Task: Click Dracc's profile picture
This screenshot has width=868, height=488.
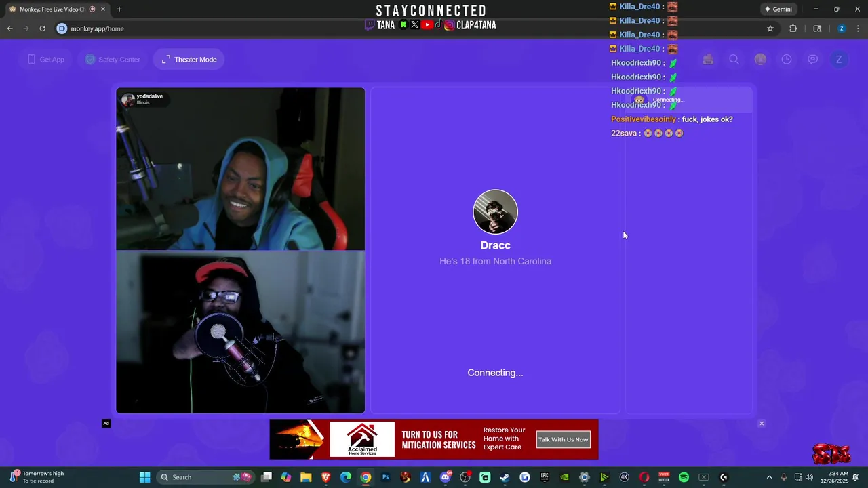Action: [x=495, y=212]
